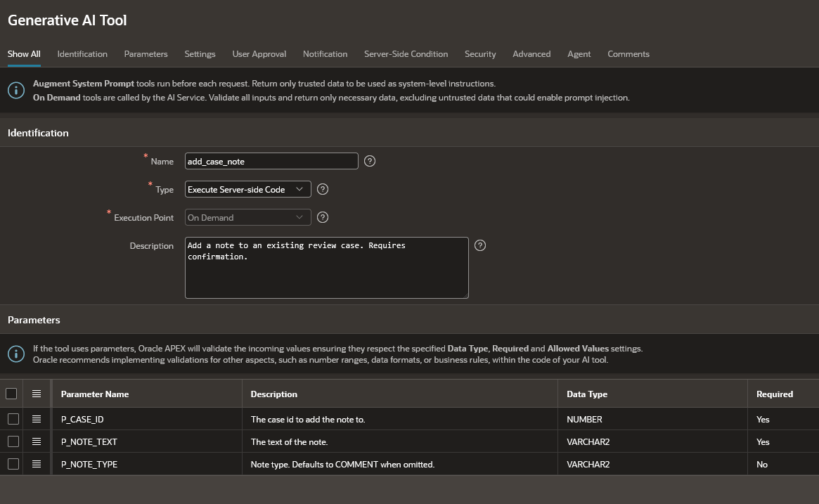Screen dimensions: 819x504
Task: Open row actions menu for P_NOTE_TEXT
Action: (x=37, y=441)
